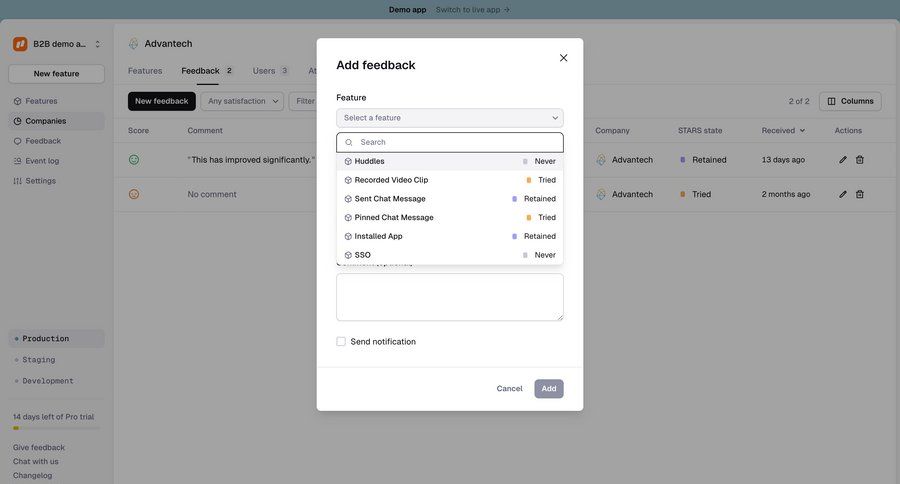Screen dimensions: 900x484
Task: Open the Any satisfaction filter dropdown
Action: click(x=242, y=101)
